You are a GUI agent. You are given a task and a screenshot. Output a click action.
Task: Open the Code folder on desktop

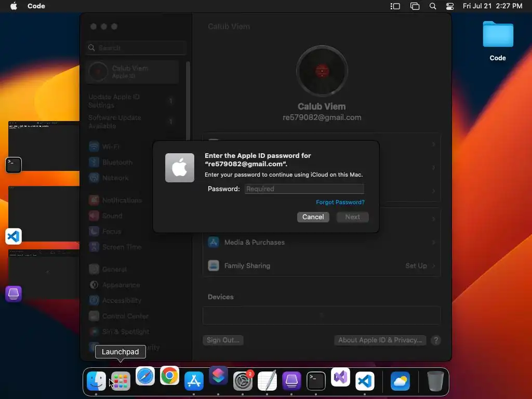[498, 41]
